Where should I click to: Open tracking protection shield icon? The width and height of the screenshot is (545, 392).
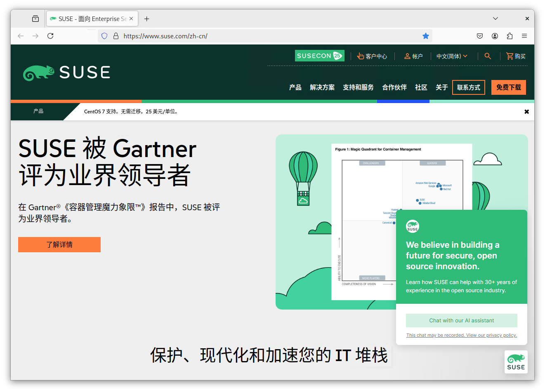coord(104,36)
